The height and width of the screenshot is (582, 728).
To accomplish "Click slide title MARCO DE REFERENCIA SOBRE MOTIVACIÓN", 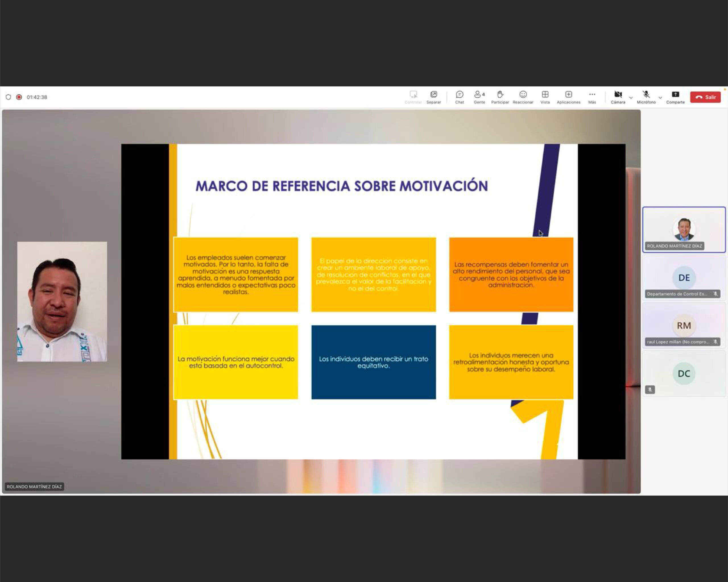I will click(x=342, y=186).
